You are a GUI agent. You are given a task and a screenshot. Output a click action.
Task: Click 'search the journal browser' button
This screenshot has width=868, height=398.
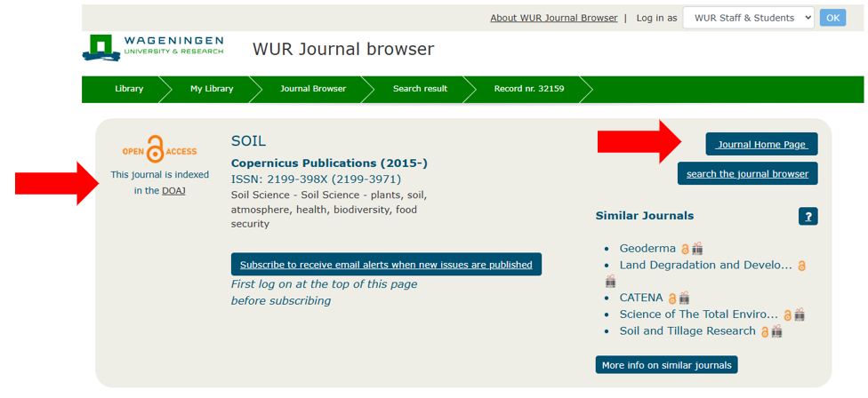747,174
